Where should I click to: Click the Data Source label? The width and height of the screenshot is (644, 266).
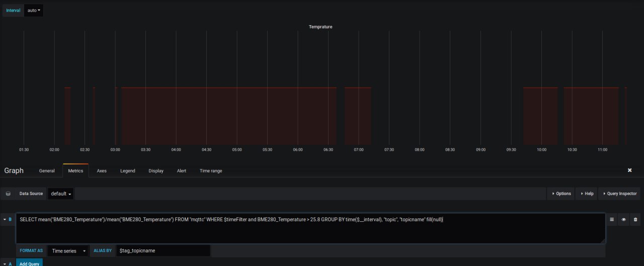click(x=31, y=194)
